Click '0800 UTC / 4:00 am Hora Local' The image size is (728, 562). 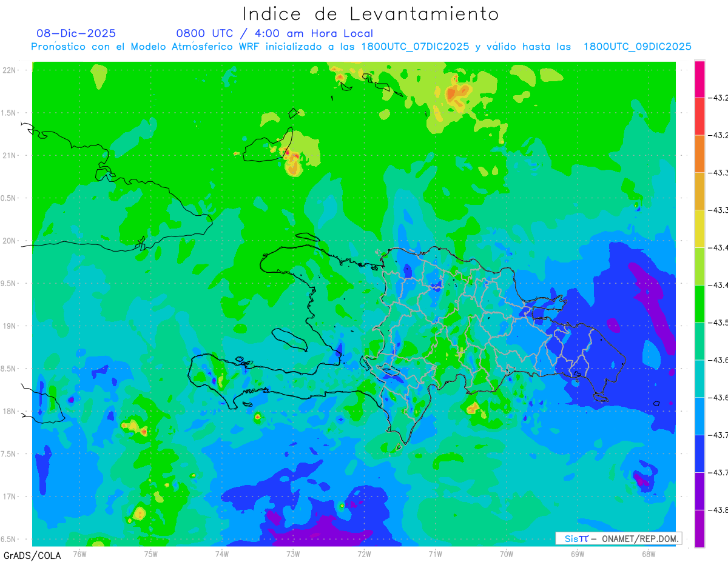275,33
